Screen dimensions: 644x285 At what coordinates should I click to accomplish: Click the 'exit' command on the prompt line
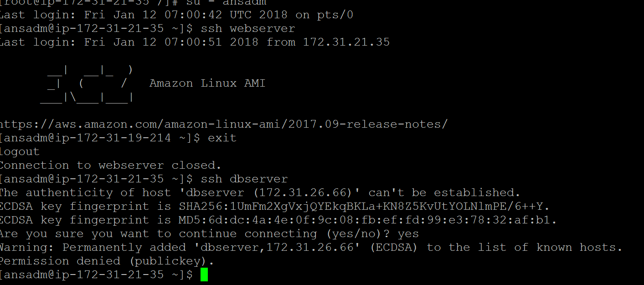click(222, 138)
